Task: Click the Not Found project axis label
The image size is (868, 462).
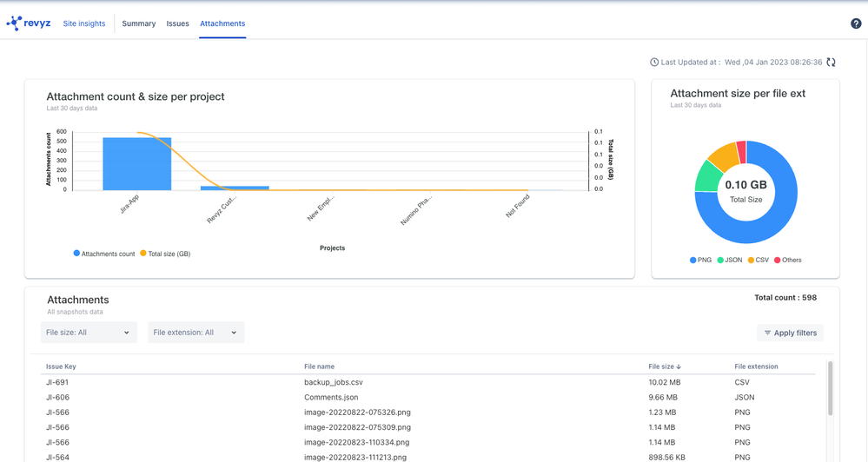Action: click(x=518, y=206)
